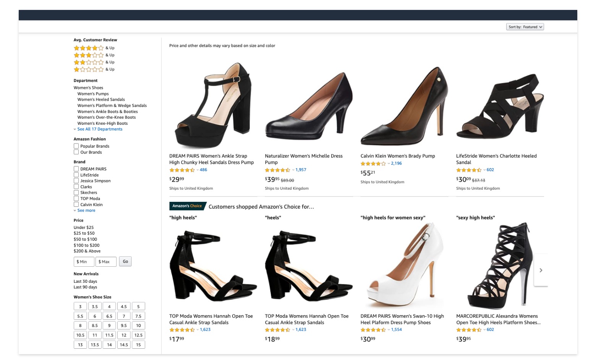Open LifeStride Charlotte Heeled Sandal image
This screenshot has height=364, width=596.
coord(500,106)
